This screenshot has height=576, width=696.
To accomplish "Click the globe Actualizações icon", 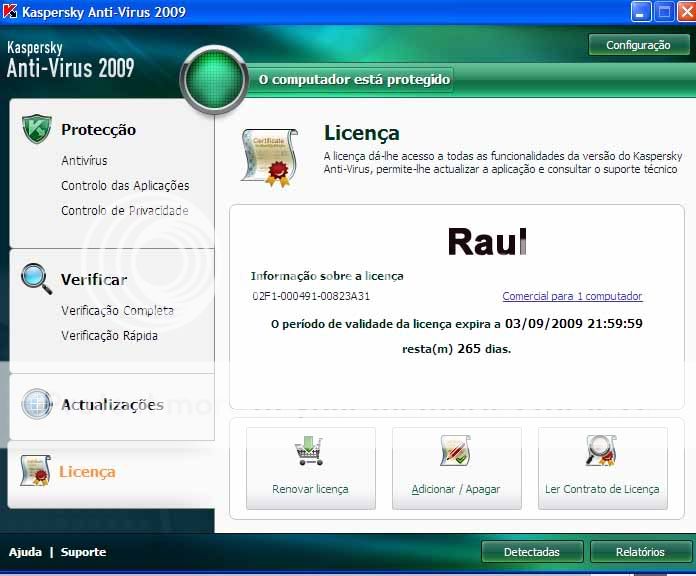I will point(36,405).
